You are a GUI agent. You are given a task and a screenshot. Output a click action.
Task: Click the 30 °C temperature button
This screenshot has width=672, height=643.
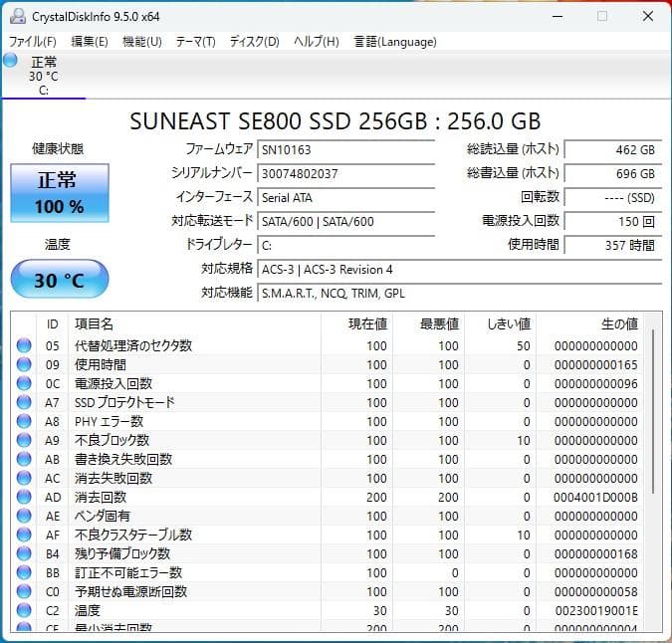60,280
